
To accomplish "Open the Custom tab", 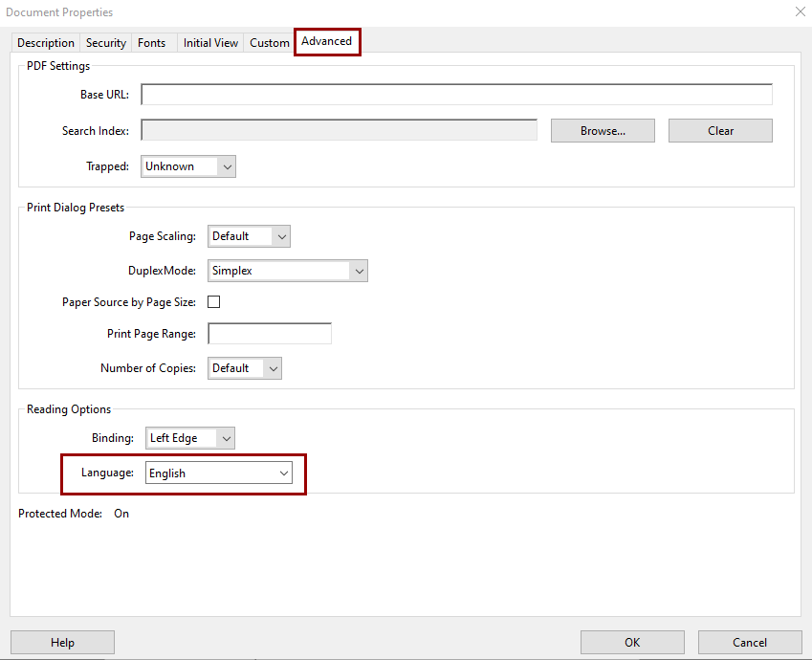I will point(270,43).
